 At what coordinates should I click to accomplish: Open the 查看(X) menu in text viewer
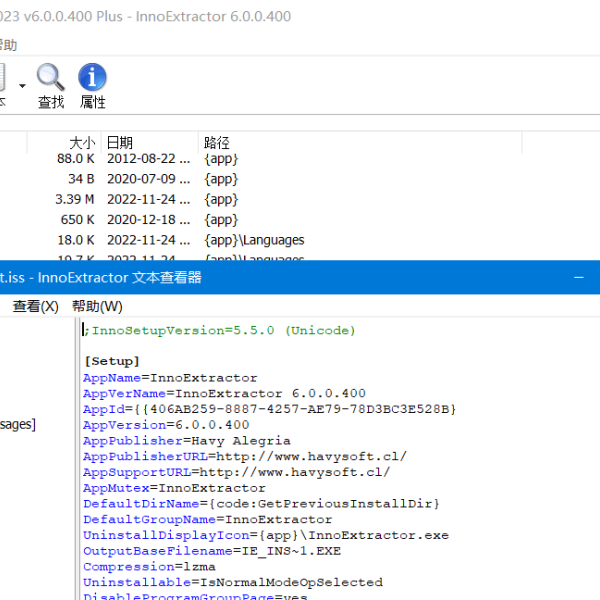35,306
